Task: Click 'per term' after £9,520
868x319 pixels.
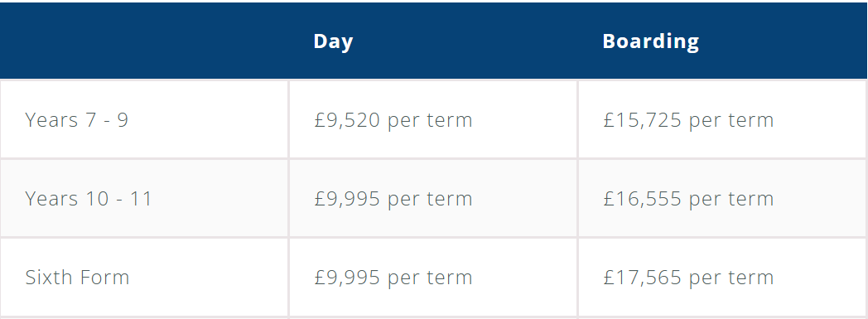Action: pos(430,121)
